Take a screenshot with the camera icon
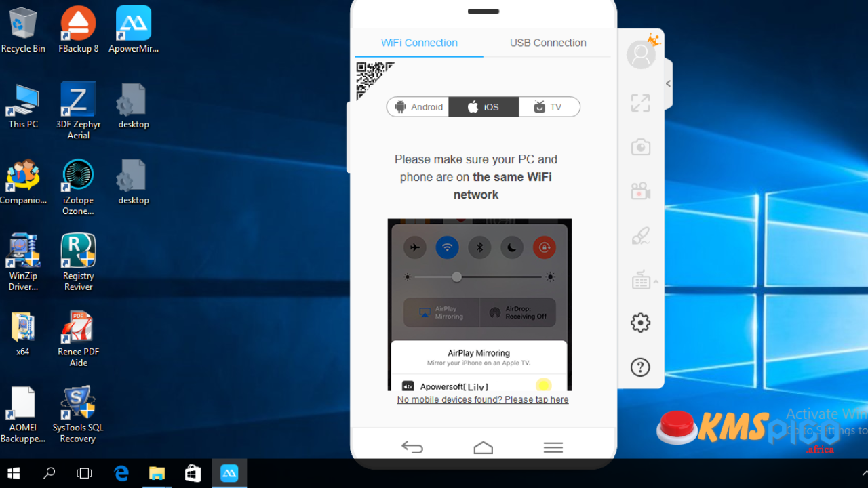Viewport: 868px width, 488px height. click(x=640, y=147)
